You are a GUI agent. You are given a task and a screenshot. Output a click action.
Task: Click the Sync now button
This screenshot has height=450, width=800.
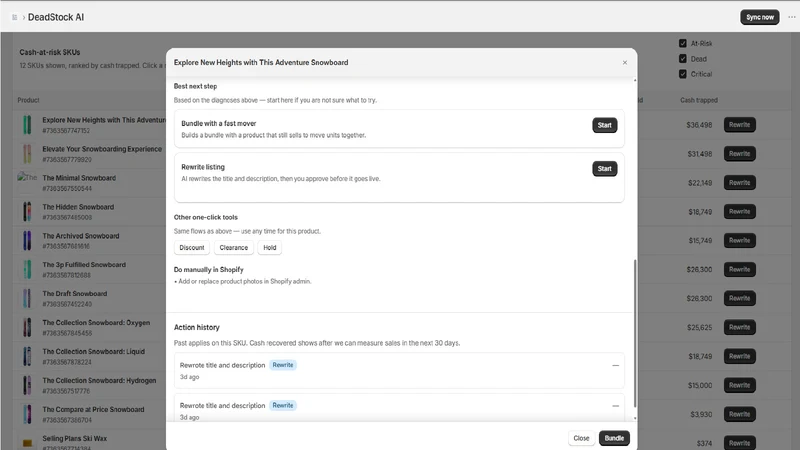(760, 17)
